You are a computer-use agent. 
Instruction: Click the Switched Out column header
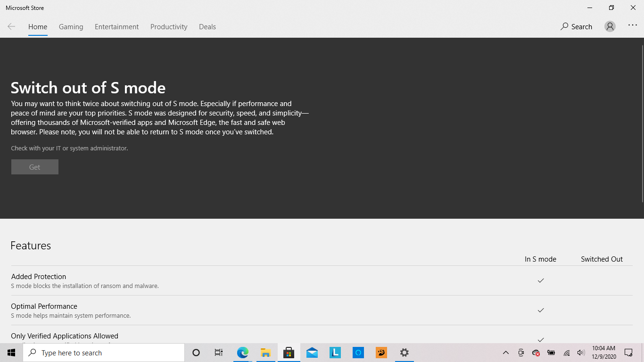[602, 259]
